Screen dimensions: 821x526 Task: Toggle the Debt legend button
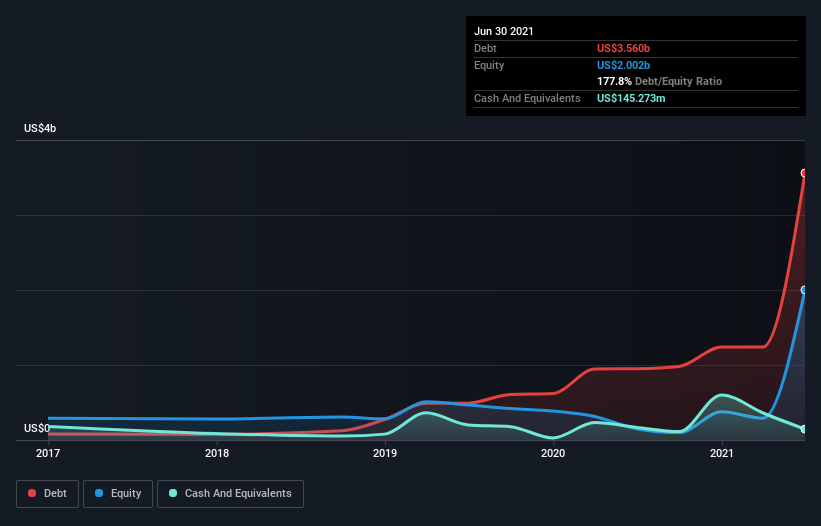pyautogui.click(x=47, y=494)
